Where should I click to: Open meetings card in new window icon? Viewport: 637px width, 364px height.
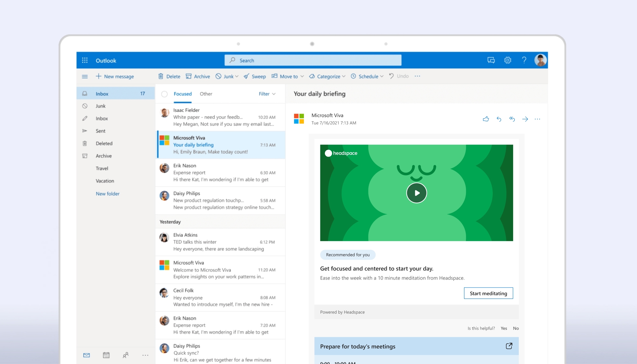[x=509, y=346]
